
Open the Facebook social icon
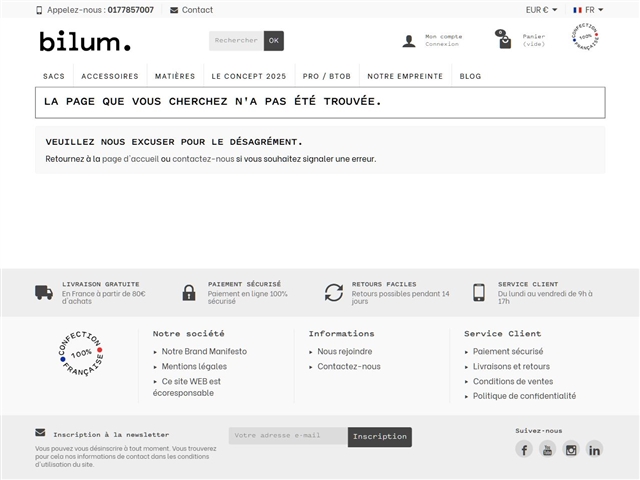[x=524, y=449]
